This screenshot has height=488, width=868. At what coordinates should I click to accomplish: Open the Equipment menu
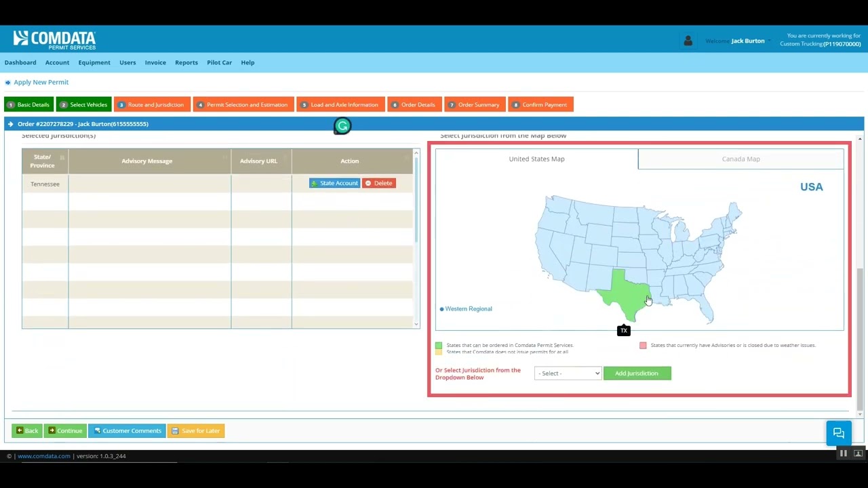(x=94, y=62)
